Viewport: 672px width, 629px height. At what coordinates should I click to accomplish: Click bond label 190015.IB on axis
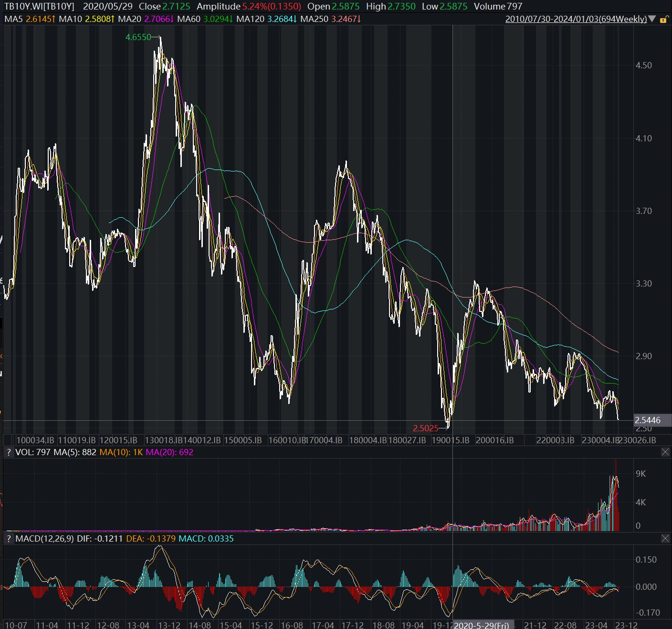click(451, 440)
